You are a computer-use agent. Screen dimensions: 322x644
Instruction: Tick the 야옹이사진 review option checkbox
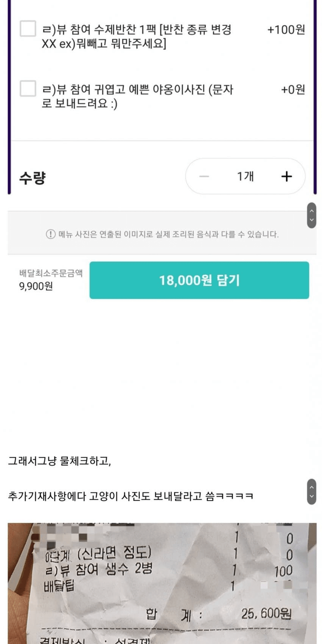pyautogui.click(x=28, y=89)
